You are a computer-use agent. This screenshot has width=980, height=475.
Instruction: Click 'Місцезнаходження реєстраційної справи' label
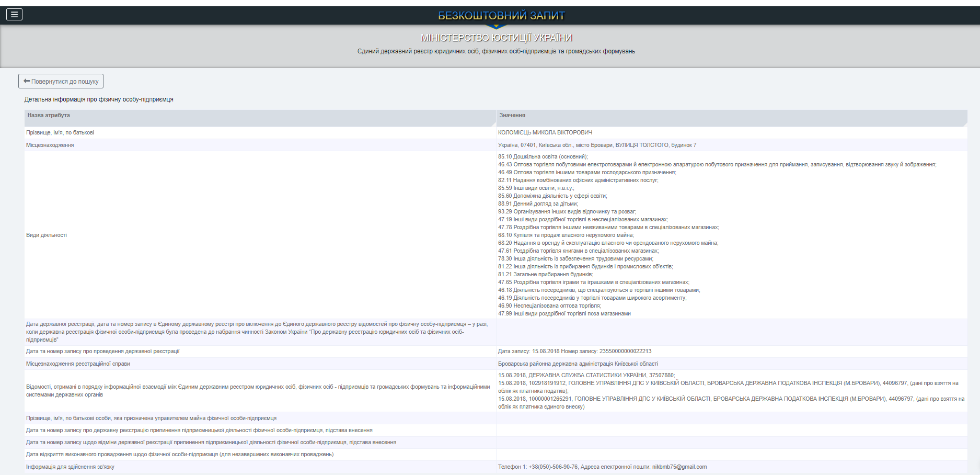78,364
